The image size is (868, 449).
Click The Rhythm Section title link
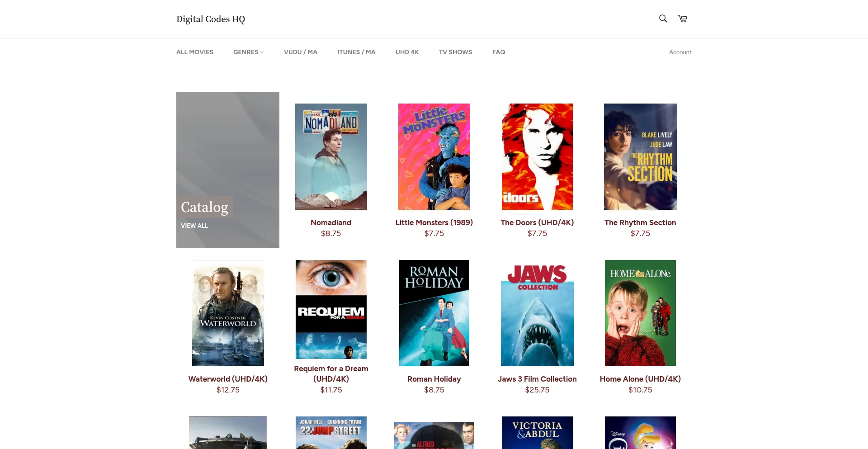[x=640, y=222]
